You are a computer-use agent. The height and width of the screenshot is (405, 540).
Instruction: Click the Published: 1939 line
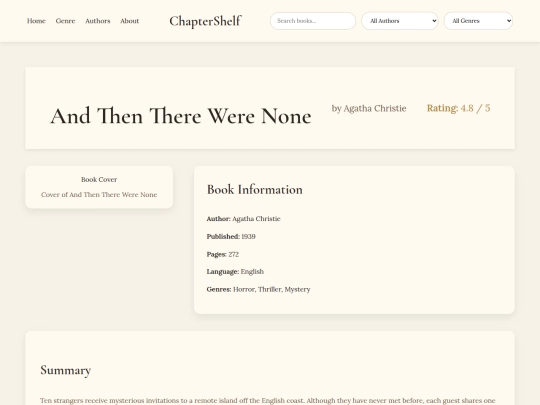pos(231,237)
